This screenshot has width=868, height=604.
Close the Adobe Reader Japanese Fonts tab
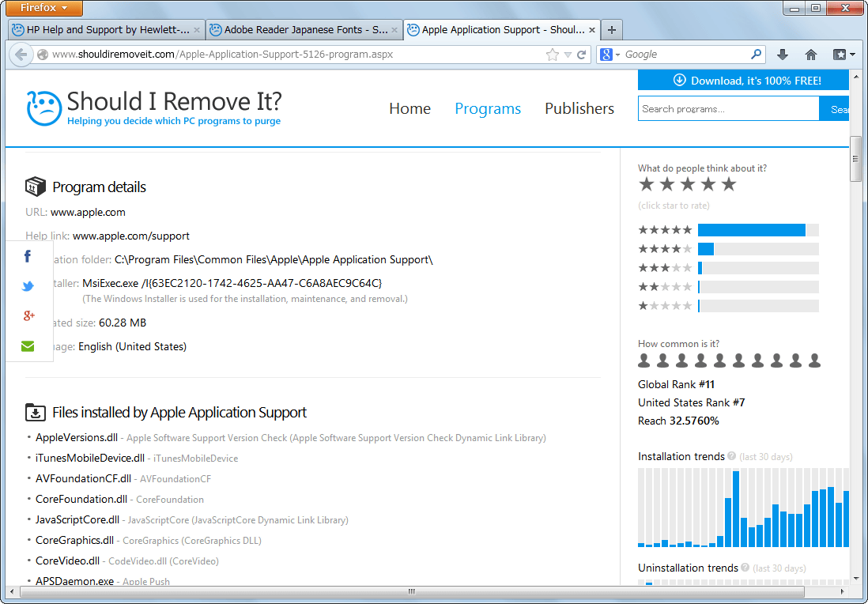394,30
